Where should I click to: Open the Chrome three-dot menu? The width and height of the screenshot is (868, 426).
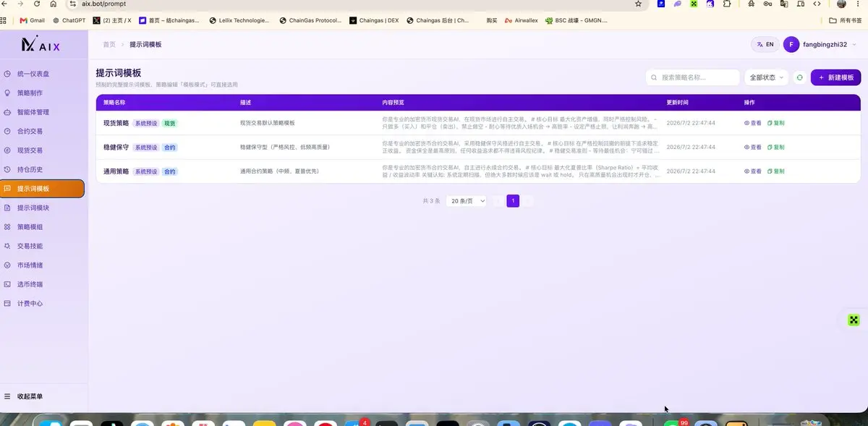(x=859, y=4)
